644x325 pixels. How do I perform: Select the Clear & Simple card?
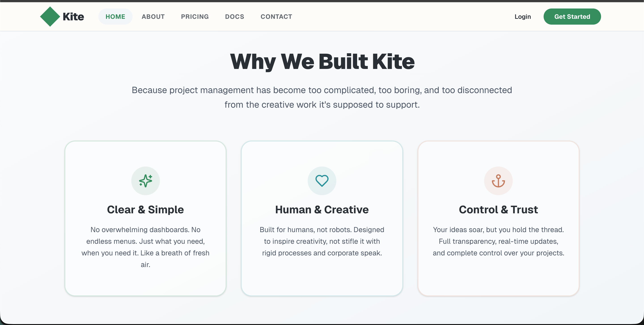145,283
